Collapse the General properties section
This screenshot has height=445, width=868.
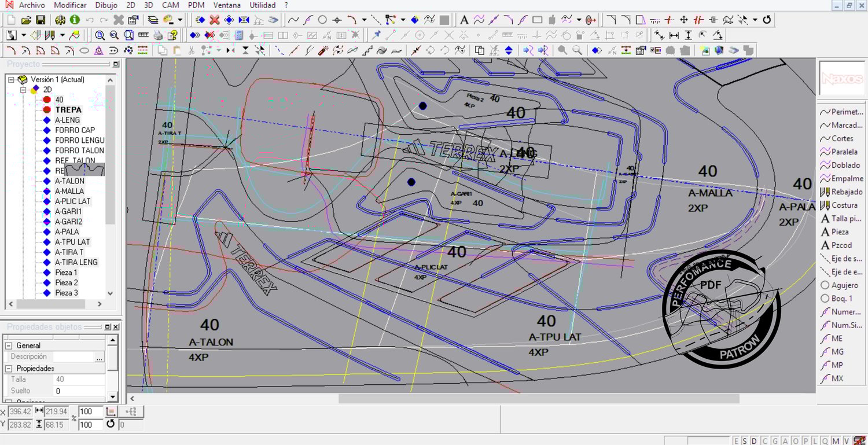(x=9, y=345)
